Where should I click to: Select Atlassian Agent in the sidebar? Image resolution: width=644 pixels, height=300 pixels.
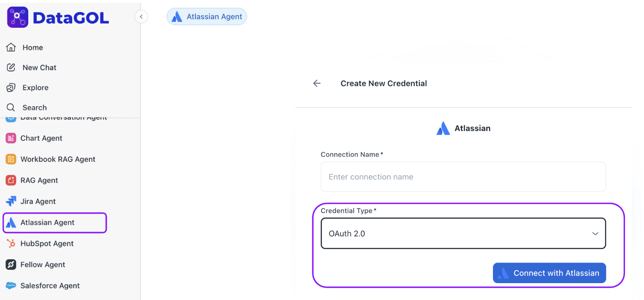click(x=47, y=222)
